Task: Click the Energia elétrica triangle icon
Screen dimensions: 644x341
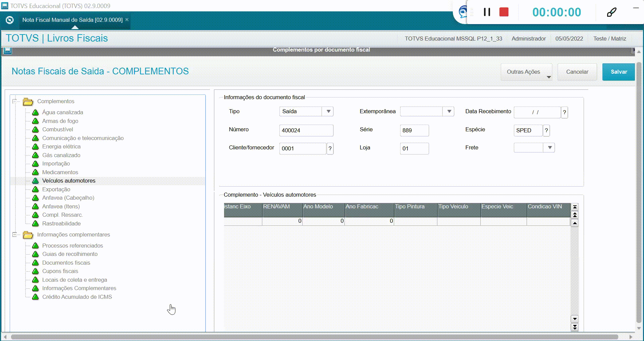Action: click(x=36, y=146)
